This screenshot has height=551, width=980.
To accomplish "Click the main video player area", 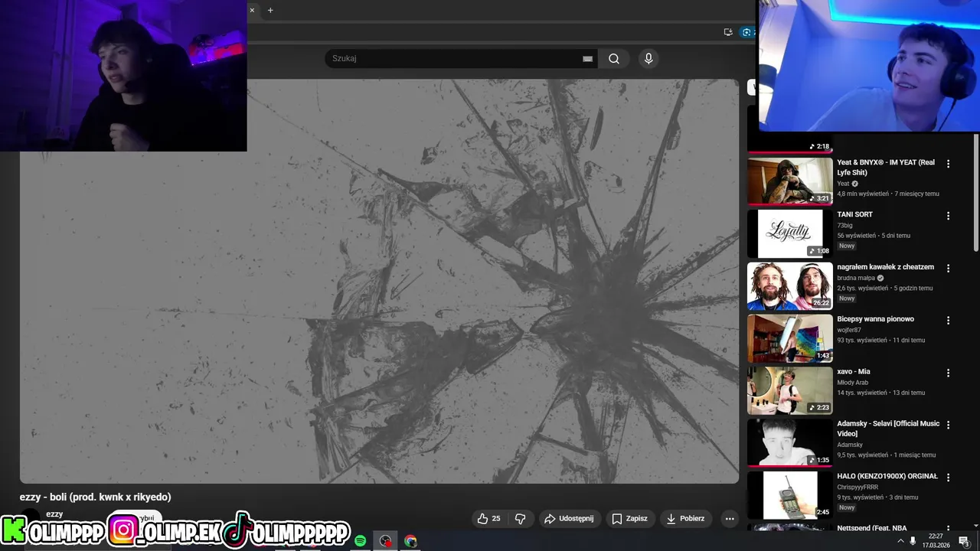I will pyautogui.click(x=379, y=281).
